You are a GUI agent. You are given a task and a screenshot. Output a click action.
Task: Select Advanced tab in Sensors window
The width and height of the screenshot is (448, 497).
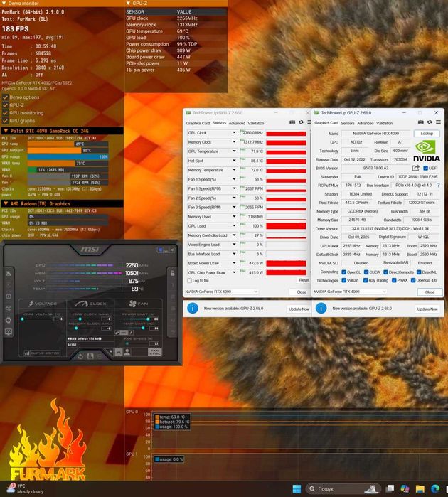tap(237, 123)
